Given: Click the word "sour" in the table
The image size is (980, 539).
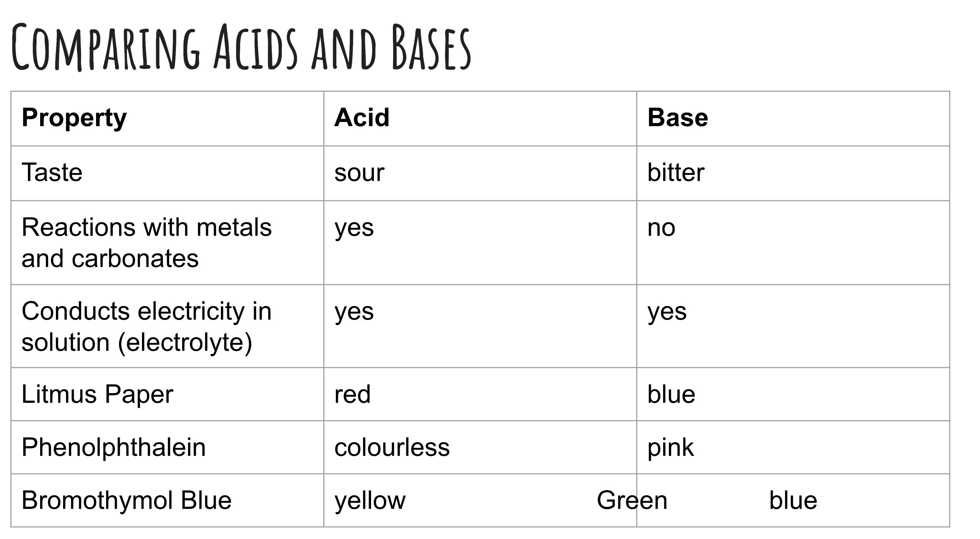Looking at the screenshot, I should (359, 173).
